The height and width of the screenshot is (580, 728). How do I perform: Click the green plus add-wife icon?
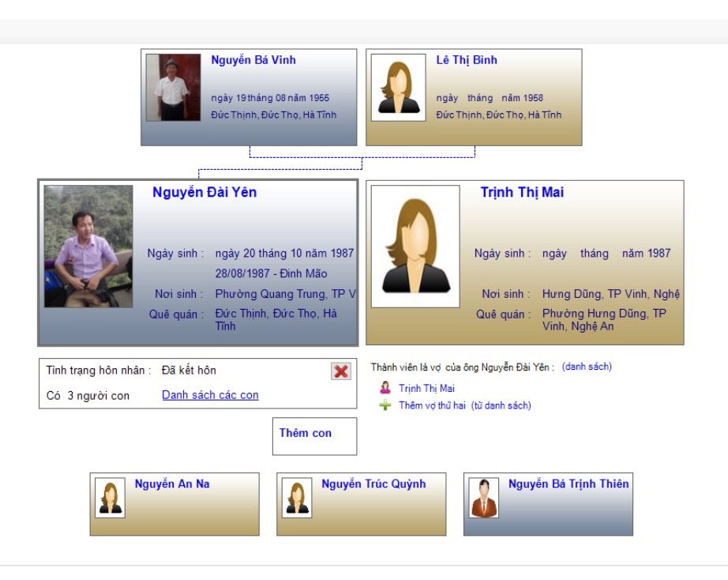pos(385,405)
